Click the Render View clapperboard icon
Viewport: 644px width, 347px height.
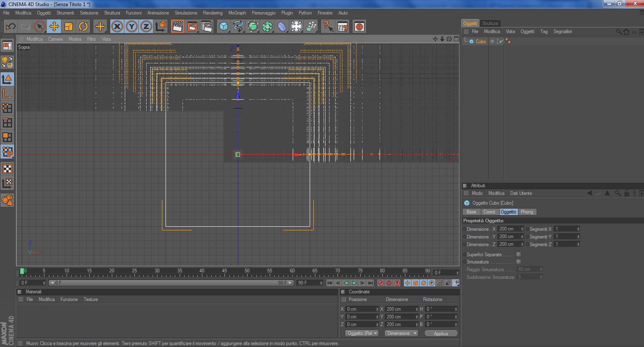177,27
